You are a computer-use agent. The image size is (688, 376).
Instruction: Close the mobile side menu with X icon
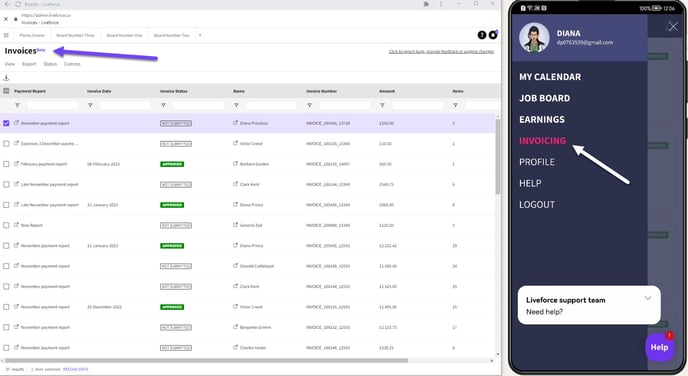[x=673, y=27]
